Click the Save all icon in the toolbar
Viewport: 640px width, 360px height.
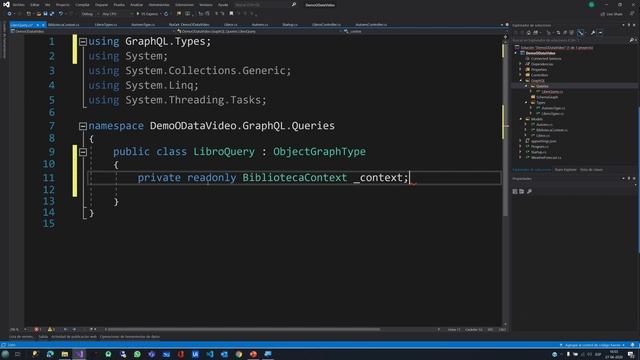pyautogui.click(x=52, y=14)
